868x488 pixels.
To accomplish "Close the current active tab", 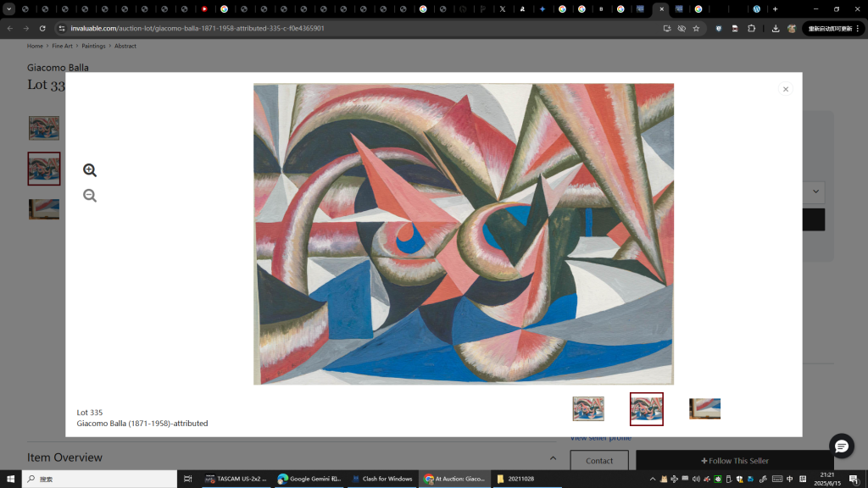I will pyautogui.click(x=661, y=8).
